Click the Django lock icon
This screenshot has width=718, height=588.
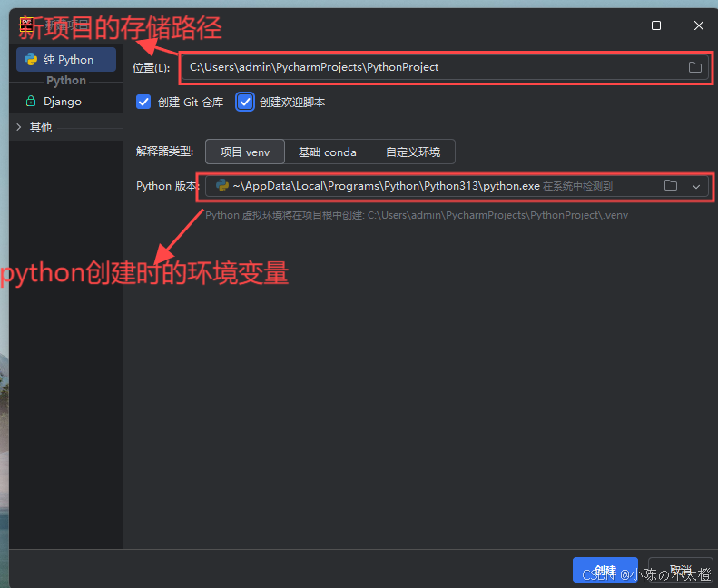point(31,101)
